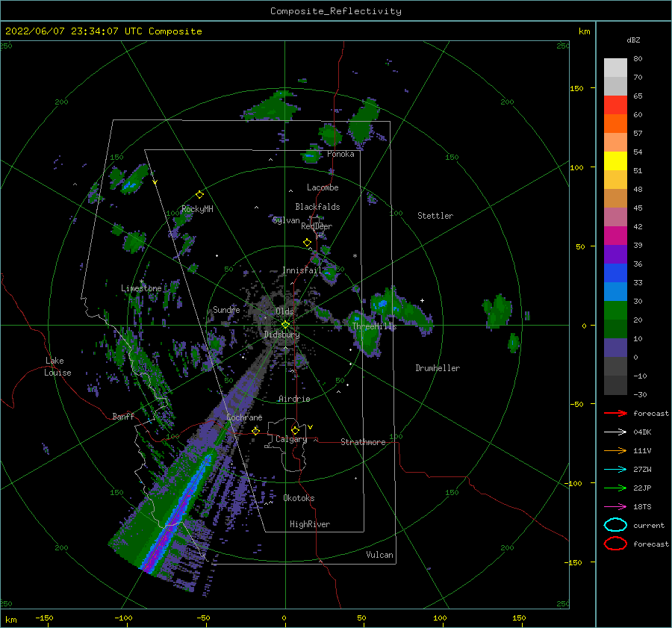The width and height of the screenshot is (672, 628).
Task: Click the ThreeHills label
Action: (x=375, y=326)
